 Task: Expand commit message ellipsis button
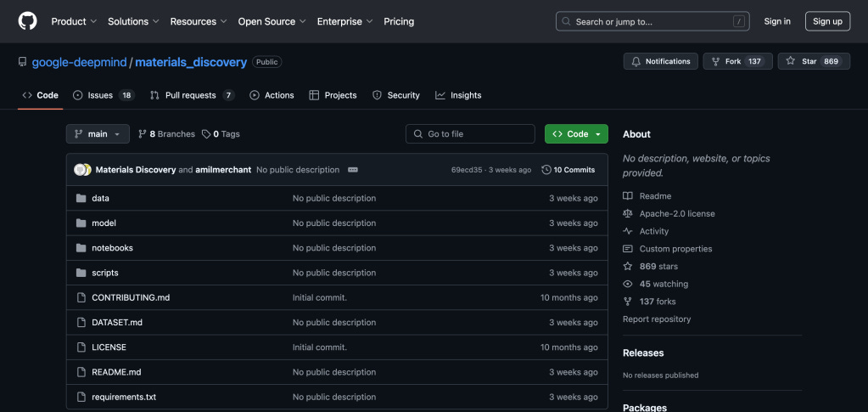[353, 170]
